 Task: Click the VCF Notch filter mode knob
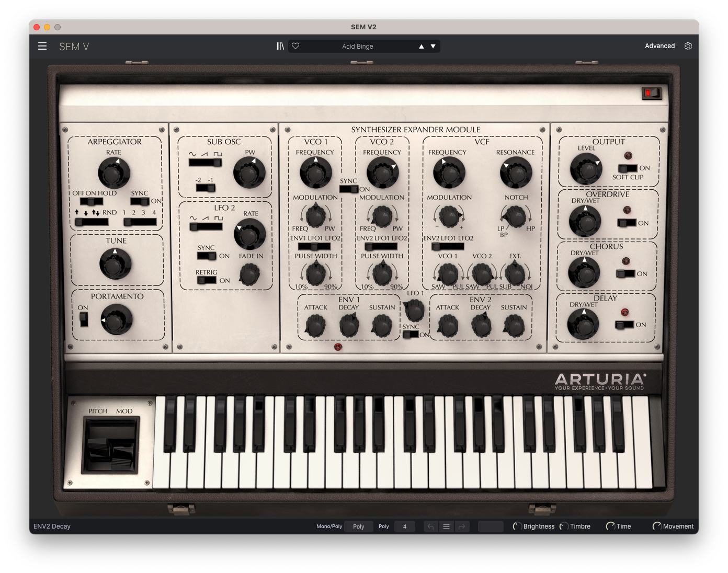[x=515, y=216]
